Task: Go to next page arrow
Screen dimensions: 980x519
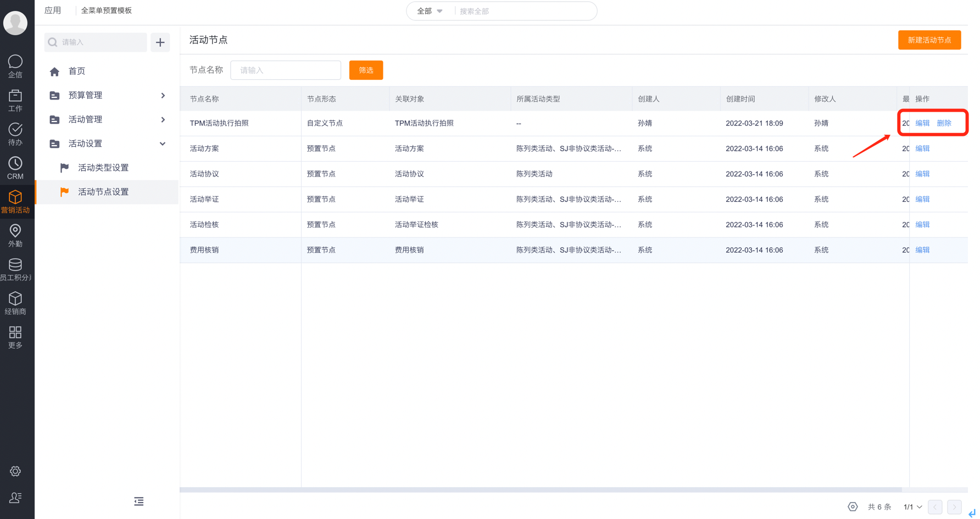Action: 955,507
